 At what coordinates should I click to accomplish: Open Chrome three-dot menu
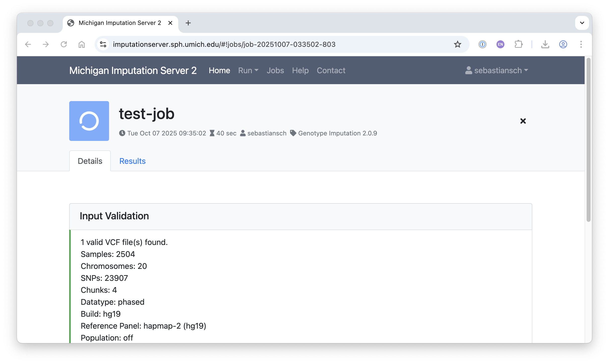click(x=581, y=44)
